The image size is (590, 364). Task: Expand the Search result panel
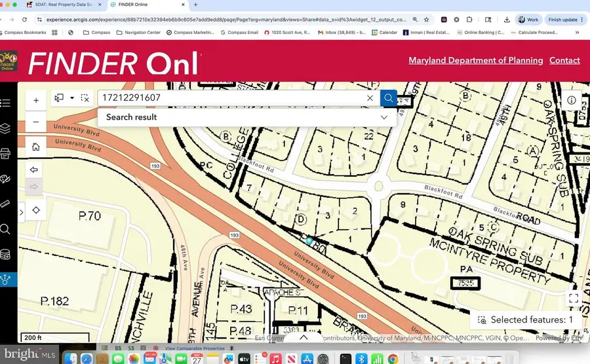383,117
